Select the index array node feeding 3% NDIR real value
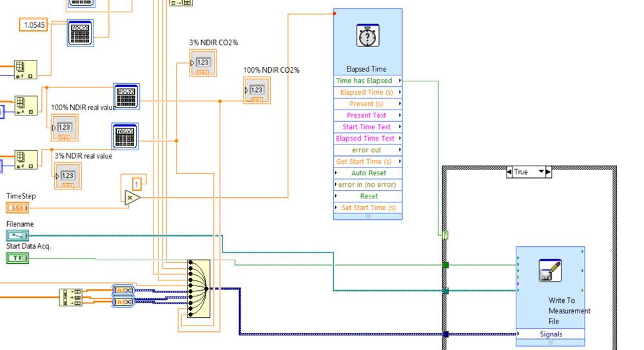The image size is (644, 350). coord(26,159)
